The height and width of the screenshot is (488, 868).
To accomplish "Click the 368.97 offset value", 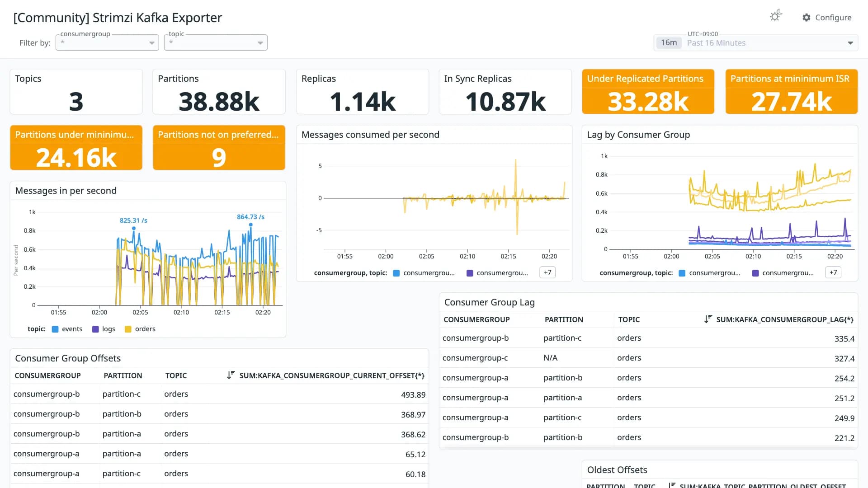I will pos(413,414).
